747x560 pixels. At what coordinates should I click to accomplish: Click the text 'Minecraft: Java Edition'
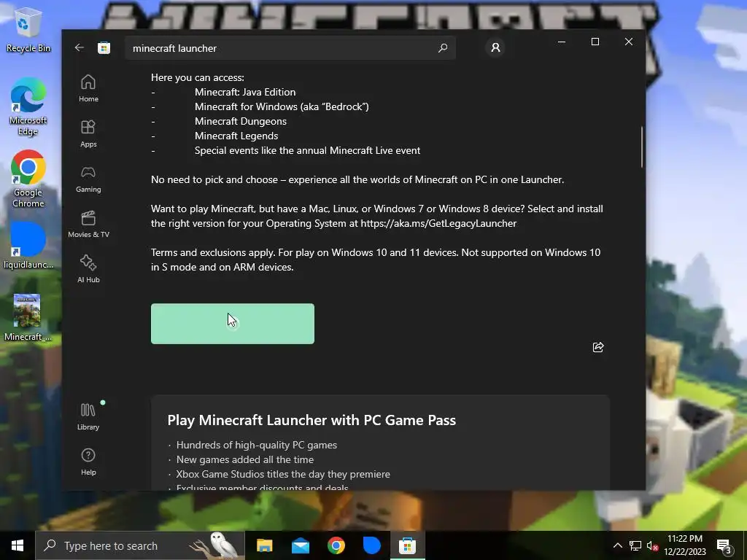[x=245, y=92]
